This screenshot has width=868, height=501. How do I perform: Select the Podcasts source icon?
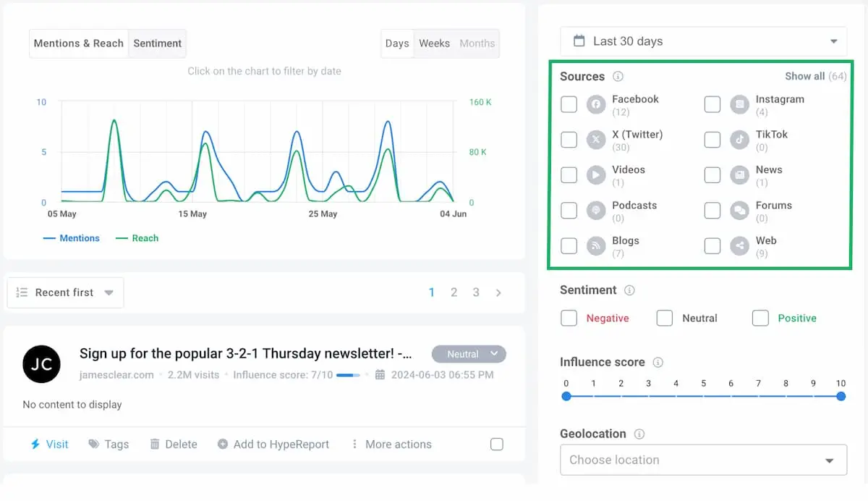point(595,210)
